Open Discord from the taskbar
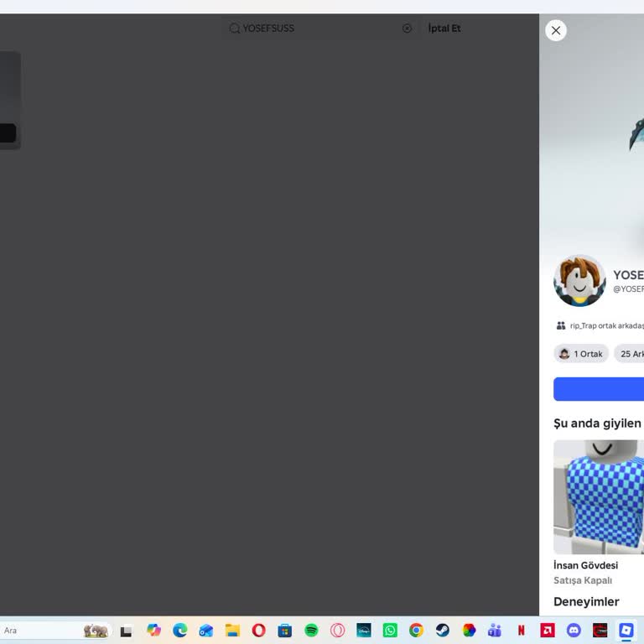The image size is (644, 644). [574, 630]
